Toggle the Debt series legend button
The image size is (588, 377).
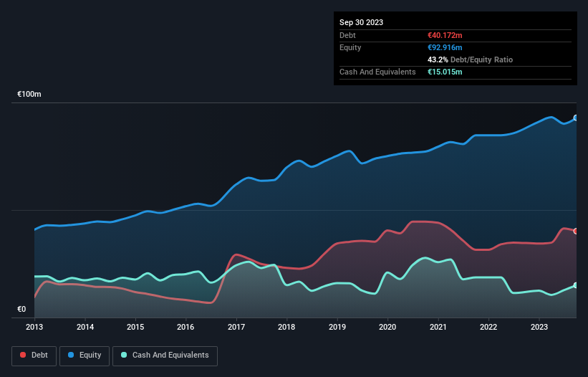pos(34,355)
